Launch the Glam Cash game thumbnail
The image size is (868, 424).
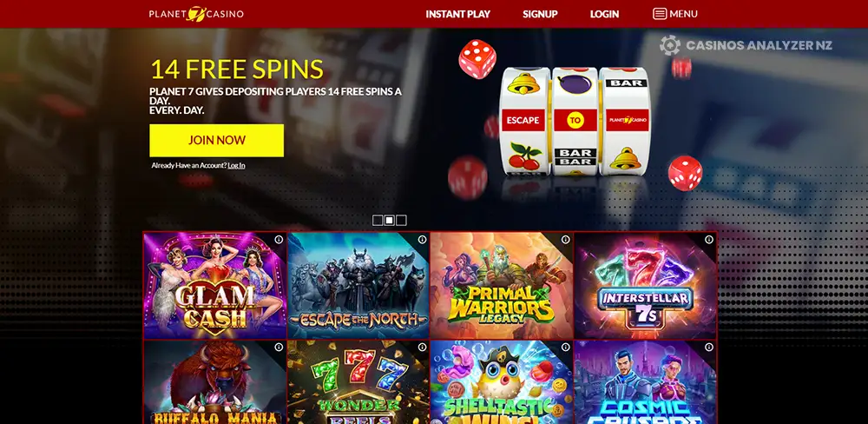[x=214, y=286]
